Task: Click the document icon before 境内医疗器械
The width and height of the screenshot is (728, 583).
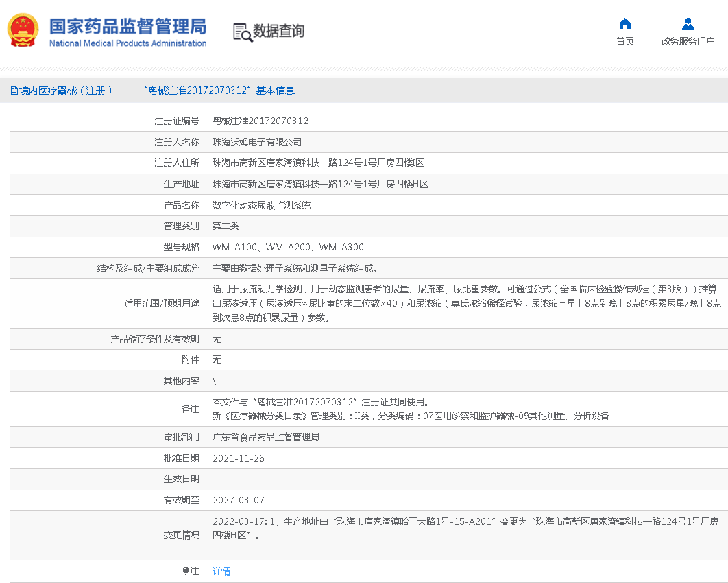Action: click(x=14, y=91)
